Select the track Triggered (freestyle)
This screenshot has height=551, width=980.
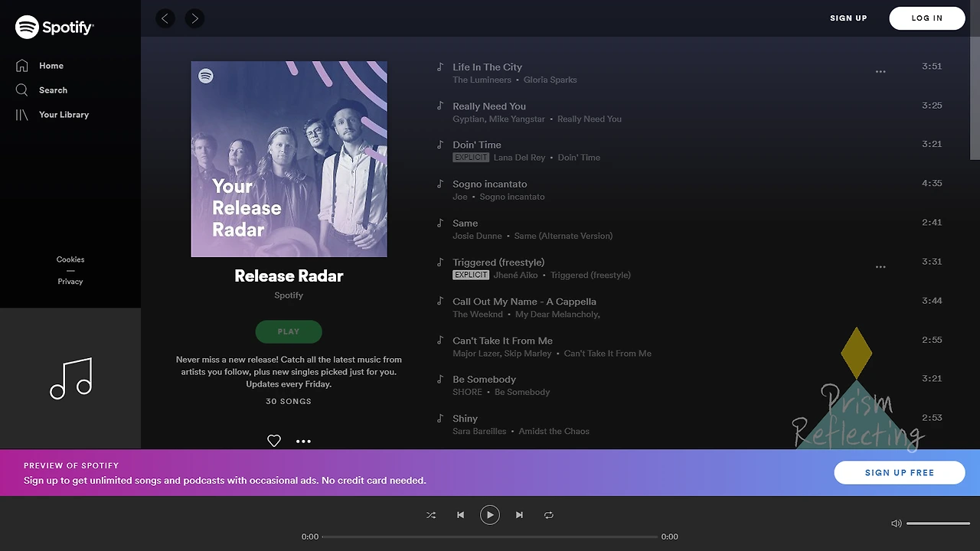pyautogui.click(x=498, y=262)
